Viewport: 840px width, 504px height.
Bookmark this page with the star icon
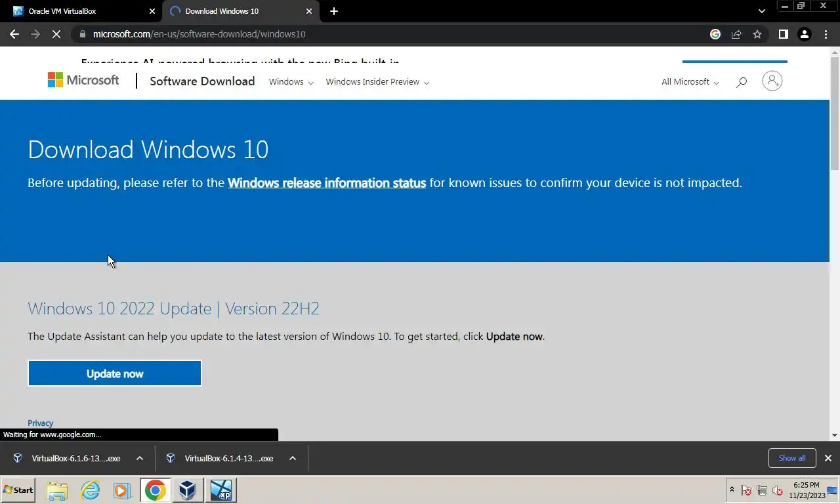click(x=757, y=34)
